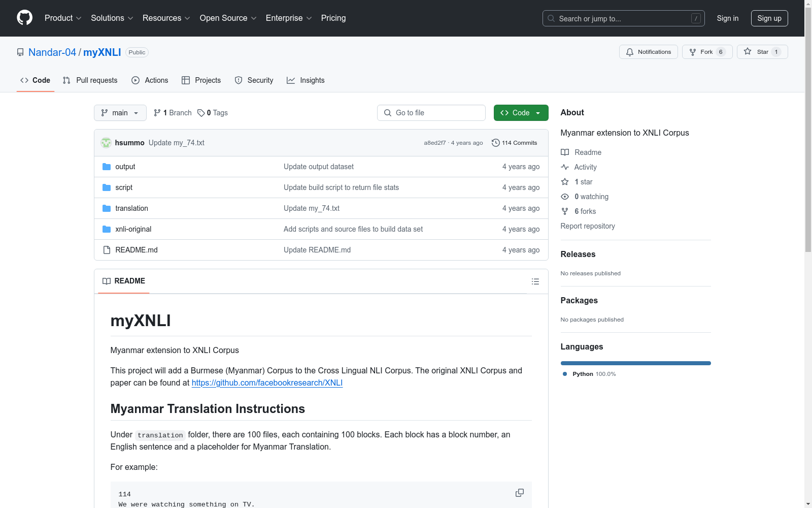Open the a8ed2f7 commit hash link

(x=435, y=143)
